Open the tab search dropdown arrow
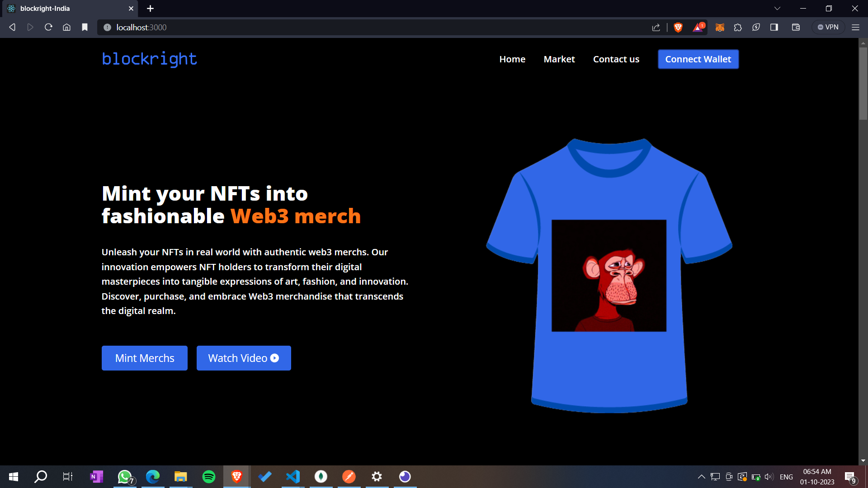The width and height of the screenshot is (868, 488). point(777,9)
